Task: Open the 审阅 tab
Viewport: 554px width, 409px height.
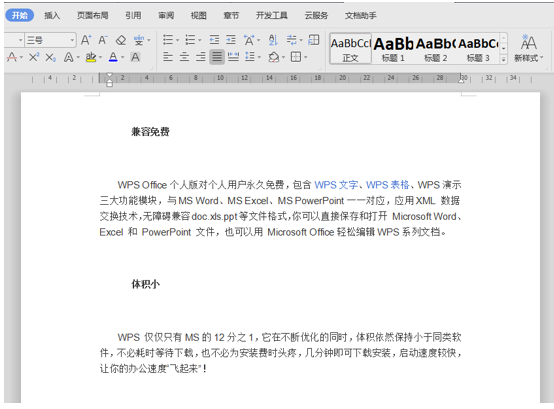Action: (x=166, y=15)
